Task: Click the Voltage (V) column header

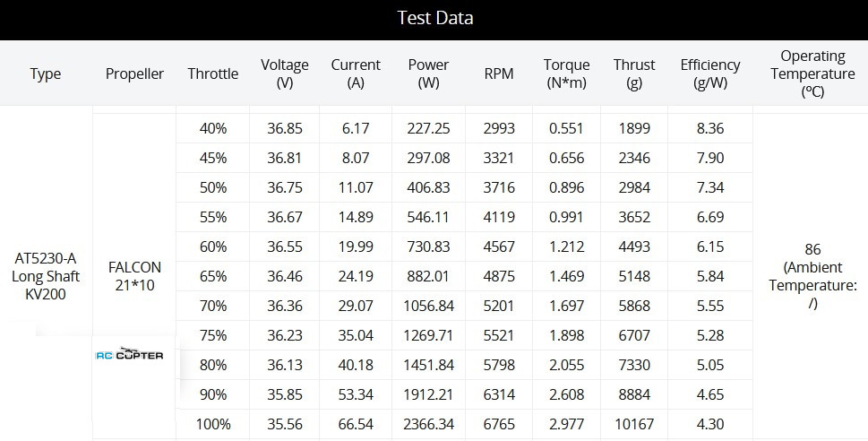Action: coord(285,73)
